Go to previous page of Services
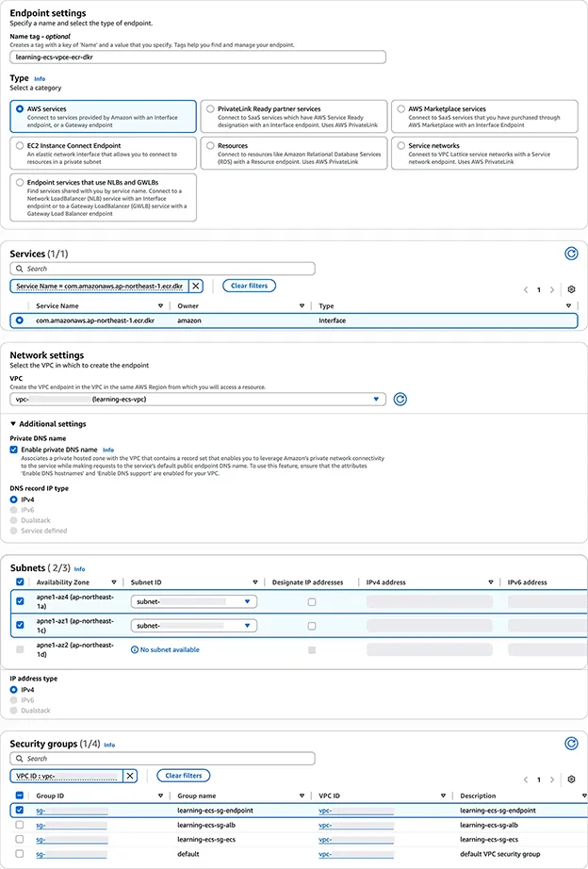The width and height of the screenshot is (588, 869). (x=526, y=290)
